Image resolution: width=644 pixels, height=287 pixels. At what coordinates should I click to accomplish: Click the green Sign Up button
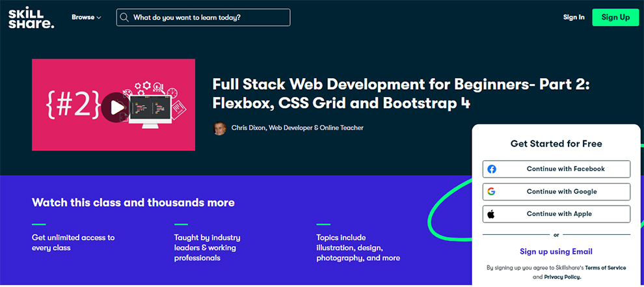615,18
